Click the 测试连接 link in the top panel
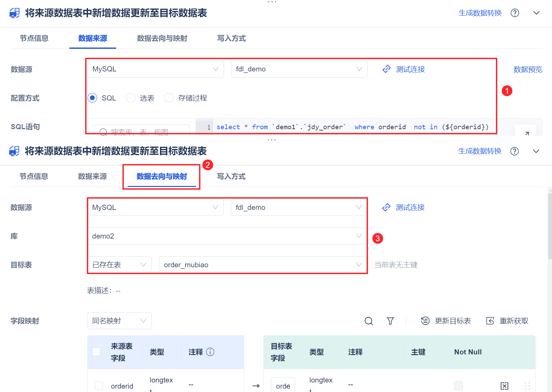The image size is (552, 392). (x=410, y=69)
